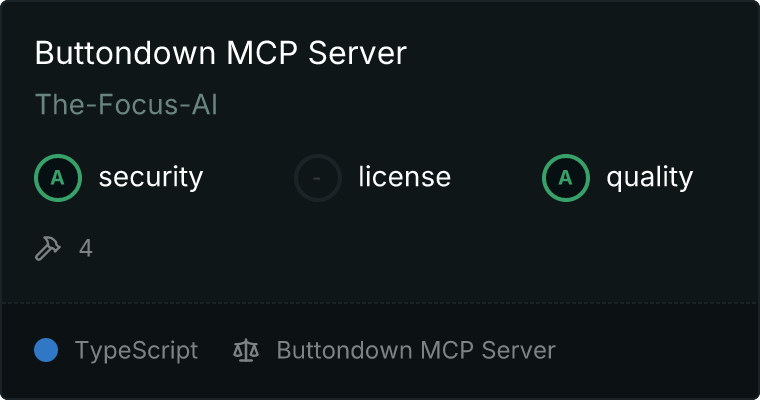760x400 pixels.
Task: Click the dashed divider above the footer
Action: tap(380, 303)
